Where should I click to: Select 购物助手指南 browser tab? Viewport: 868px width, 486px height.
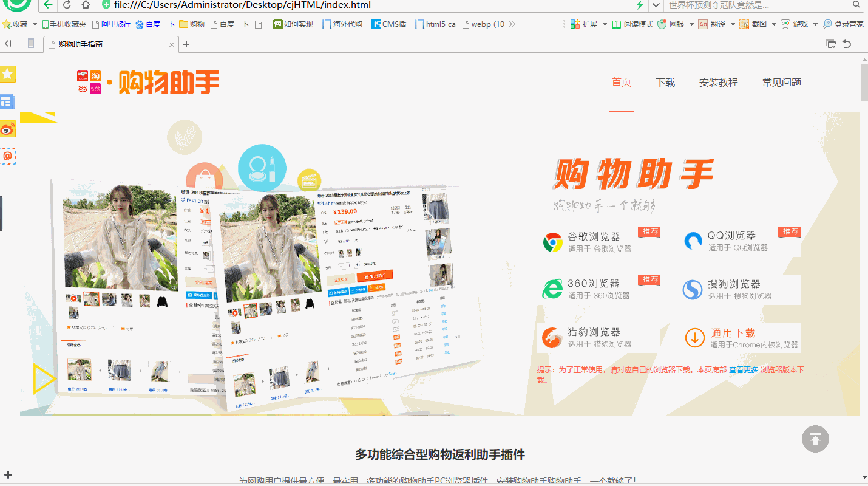[x=110, y=44]
